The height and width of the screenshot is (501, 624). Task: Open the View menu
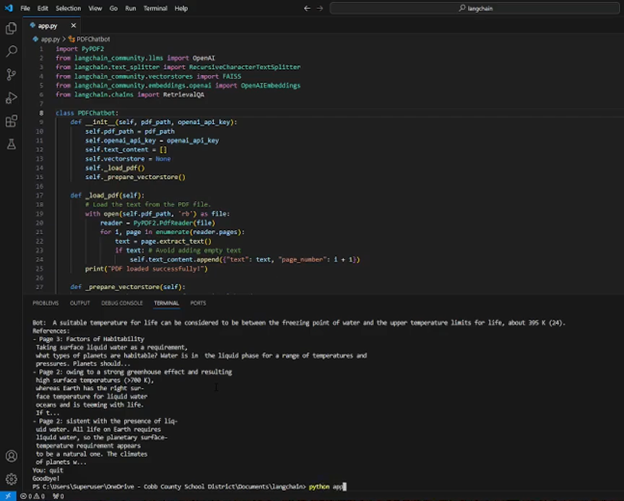click(95, 8)
